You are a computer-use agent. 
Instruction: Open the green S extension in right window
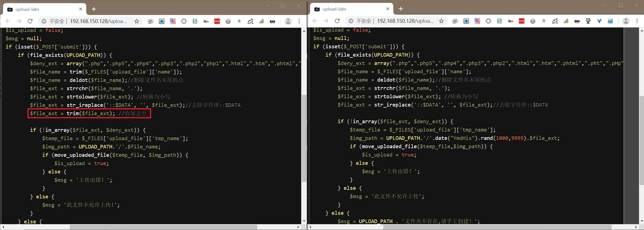(499, 21)
